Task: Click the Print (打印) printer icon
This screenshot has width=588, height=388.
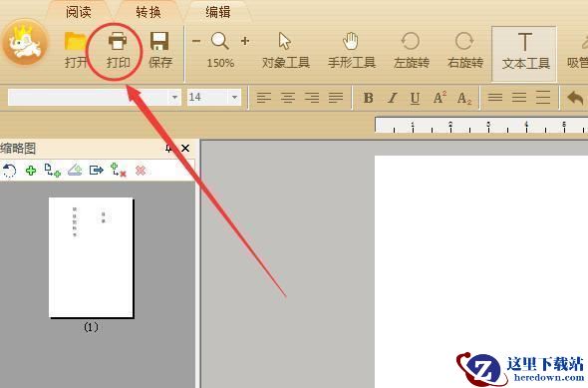Action: coord(118,41)
